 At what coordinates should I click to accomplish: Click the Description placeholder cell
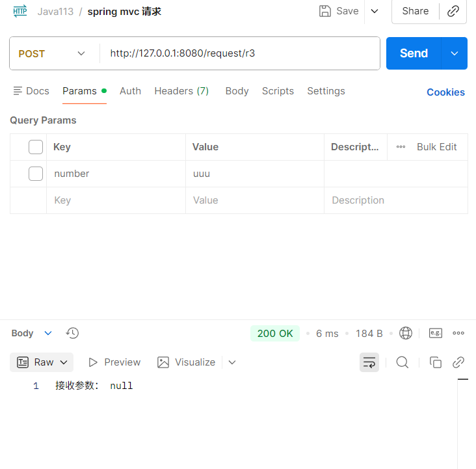click(396, 200)
